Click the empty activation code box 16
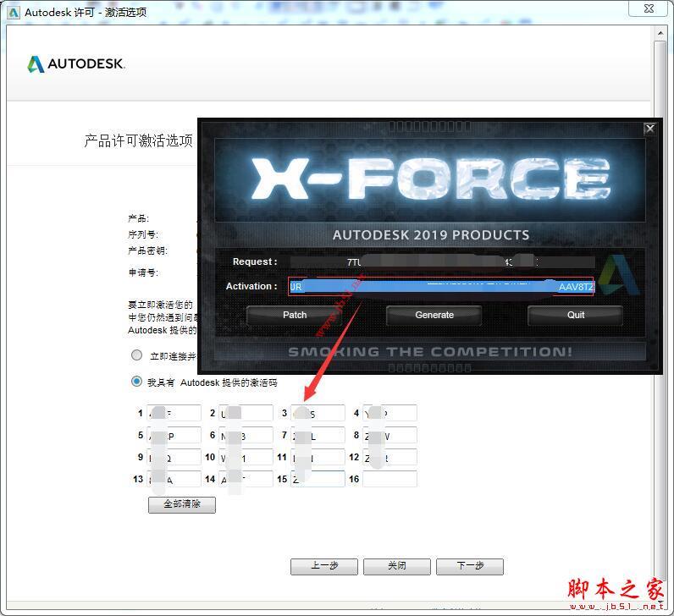The height and width of the screenshot is (616, 674). pos(389,479)
